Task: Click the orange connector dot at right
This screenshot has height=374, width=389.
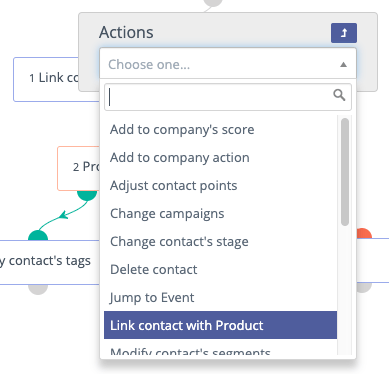Action: tap(364, 233)
